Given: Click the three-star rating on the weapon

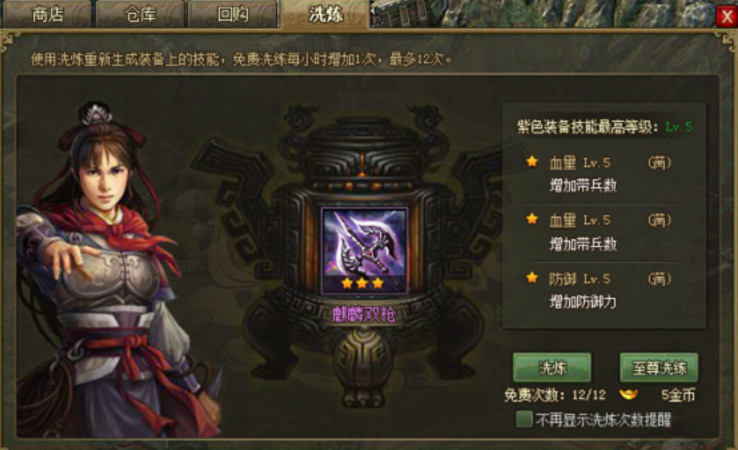Looking at the screenshot, I should pyautogui.click(x=362, y=283).
